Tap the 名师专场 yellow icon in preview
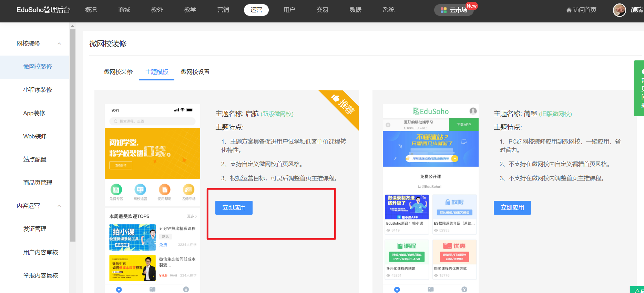Viewport: 644px width, 293px height. point(188,189)
